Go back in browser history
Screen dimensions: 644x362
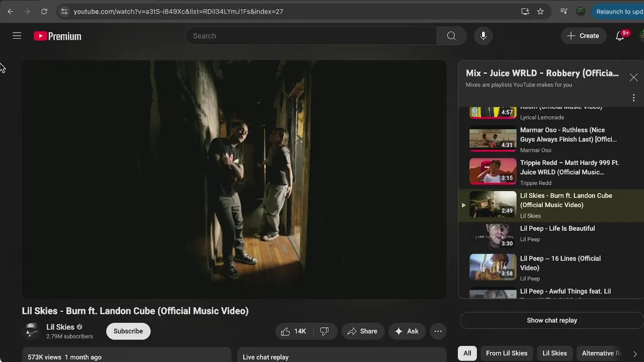click(10, 11)
